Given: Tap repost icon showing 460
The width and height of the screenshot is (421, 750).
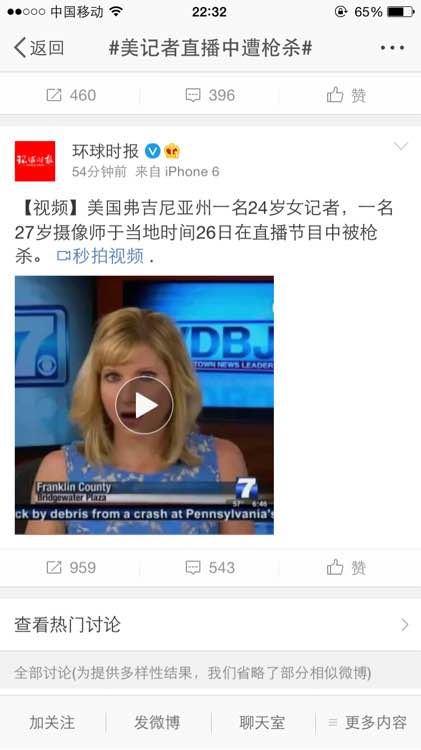Looking at the screenshot, I should (71, 95).
